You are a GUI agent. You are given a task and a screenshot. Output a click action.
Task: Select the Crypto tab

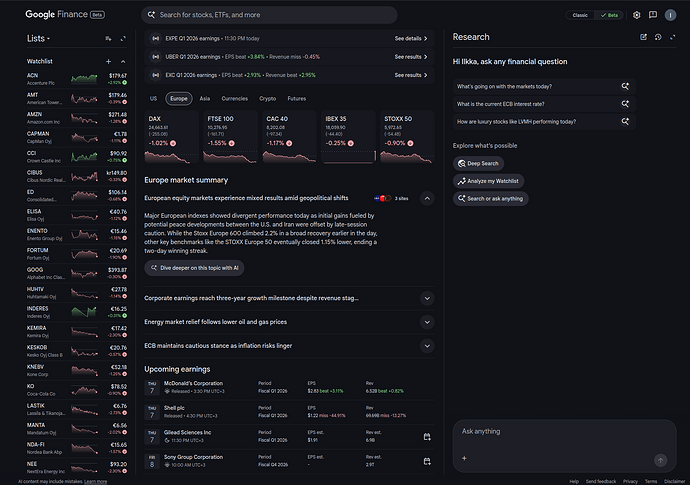[x=268, y=99]
